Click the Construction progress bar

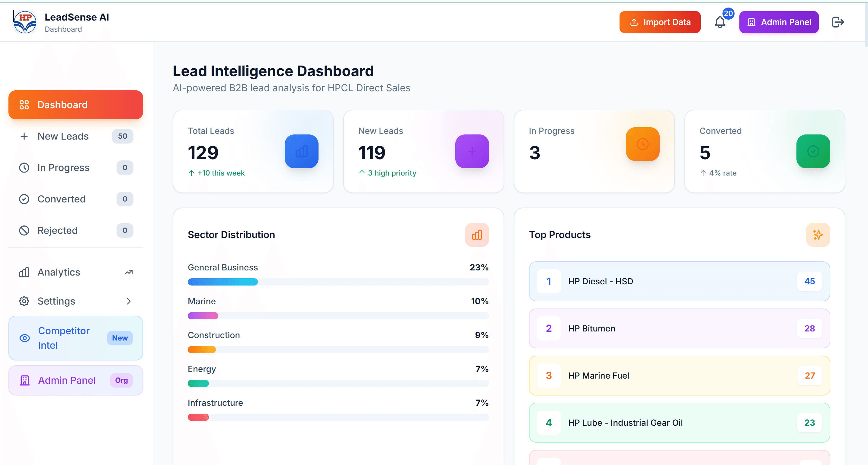[338, 350]
